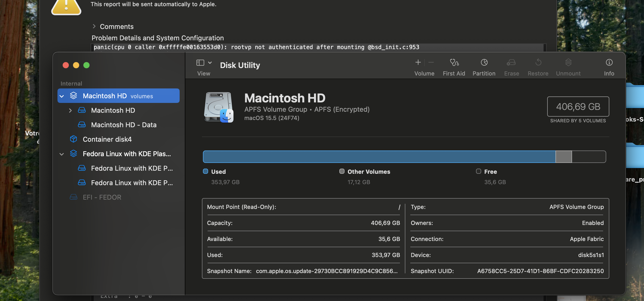Collapse the Fedora Linux volume group
Screen dimensions: 644x301
[x=62, y=154]
